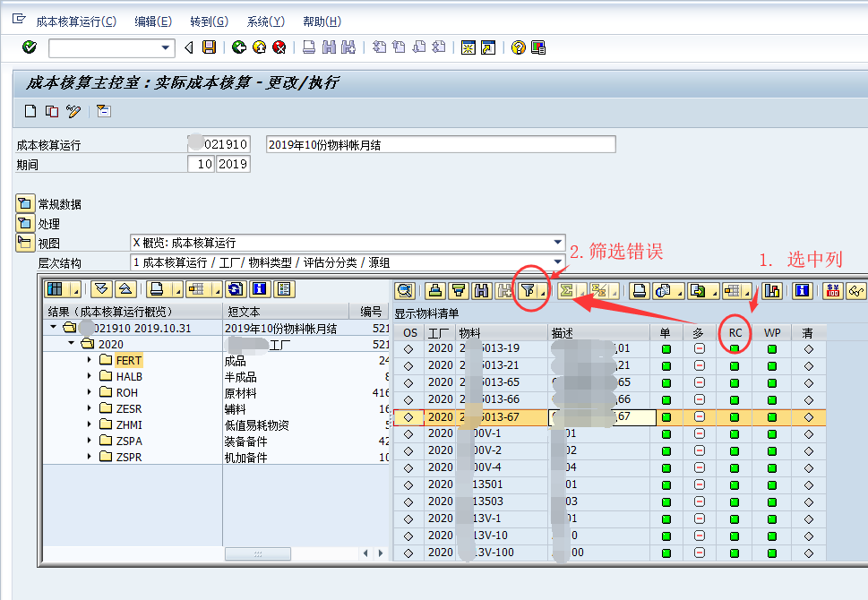Click the green Back arrow icon
This screenshot has width=868, height=600.
pos(239,48)
